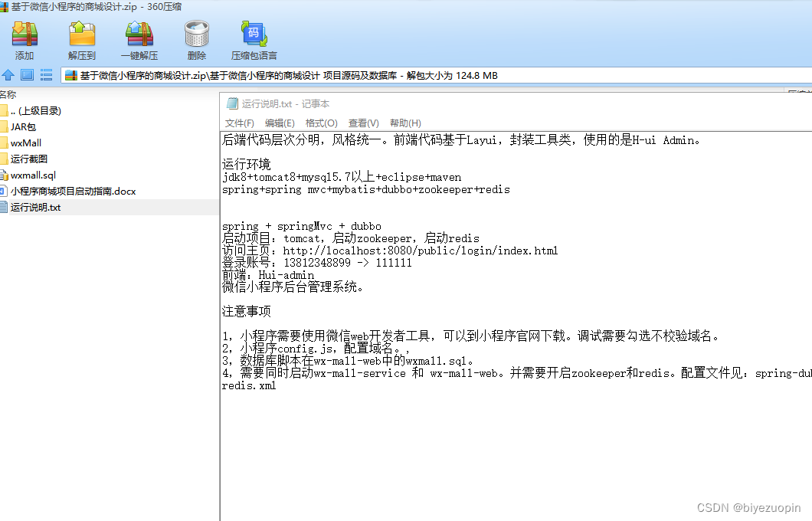Click the 解压到 (Extract to) icon

coord(82,34)
